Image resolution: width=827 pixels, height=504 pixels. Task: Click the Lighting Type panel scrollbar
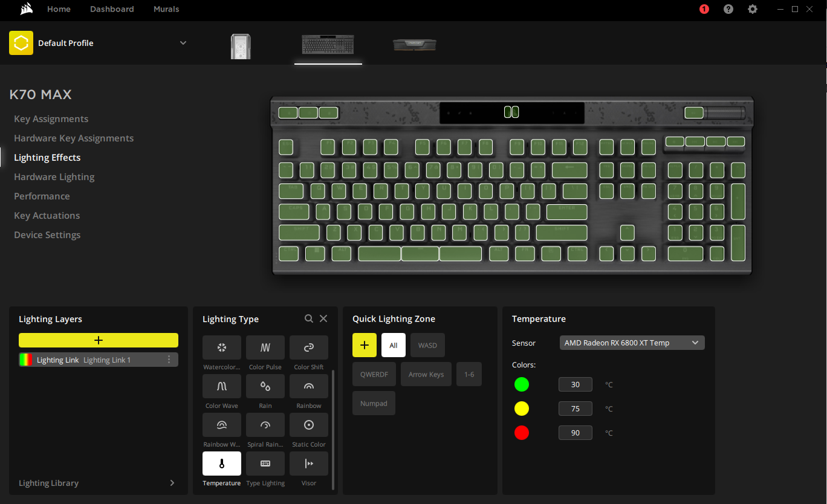coord(333,429)
